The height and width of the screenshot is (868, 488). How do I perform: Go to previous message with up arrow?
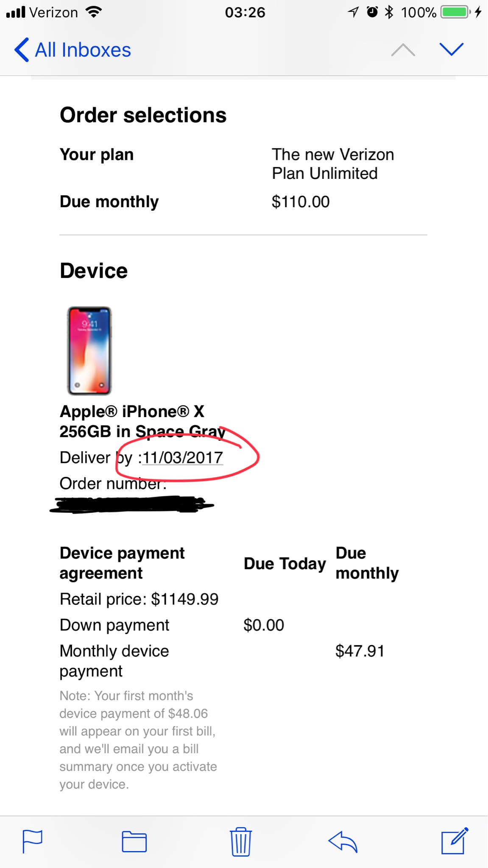[x=403, y=50]
